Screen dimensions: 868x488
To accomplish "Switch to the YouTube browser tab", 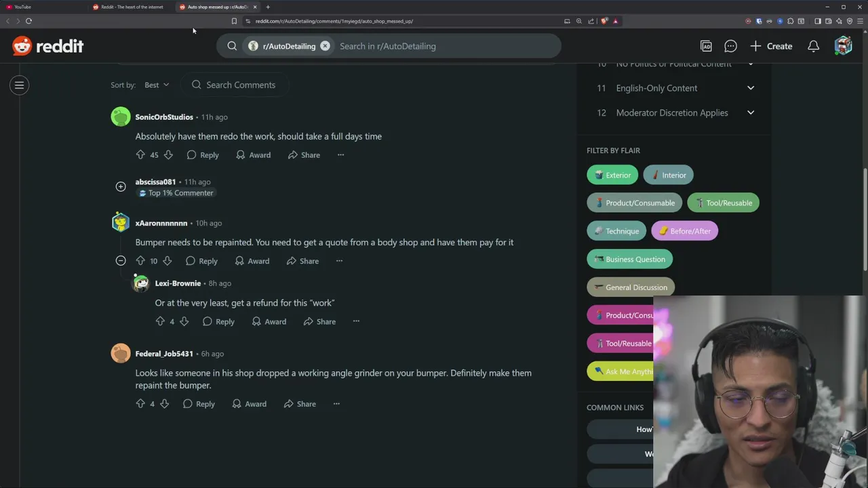I will [43, 7].
